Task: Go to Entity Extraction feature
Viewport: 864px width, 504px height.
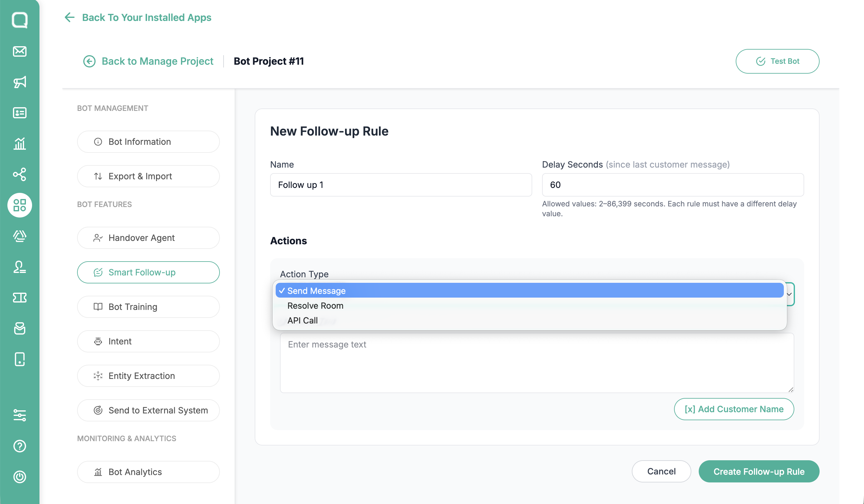Action: pos(148,376)
